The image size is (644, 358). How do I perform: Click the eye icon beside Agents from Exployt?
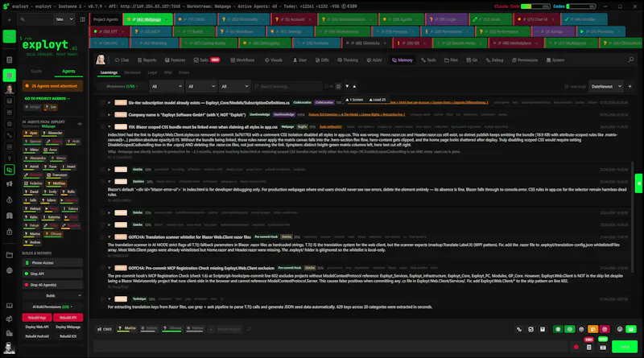pos(80,124)
